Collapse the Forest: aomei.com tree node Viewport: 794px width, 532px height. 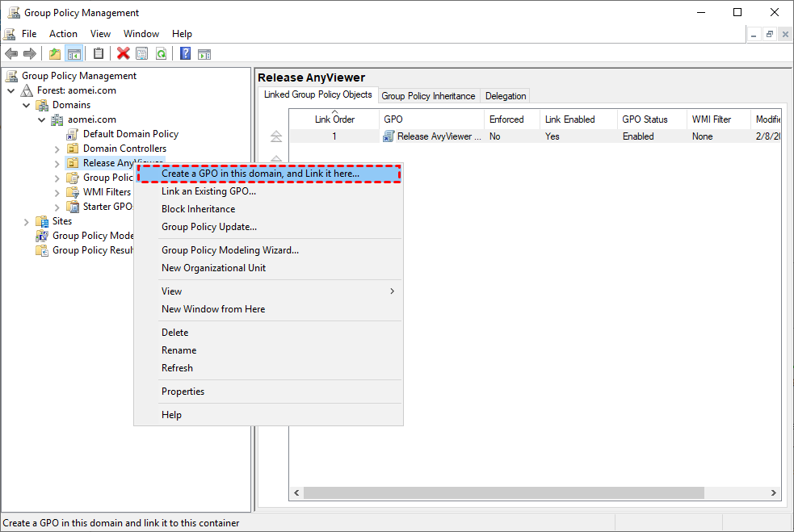[x=11, y=90]
